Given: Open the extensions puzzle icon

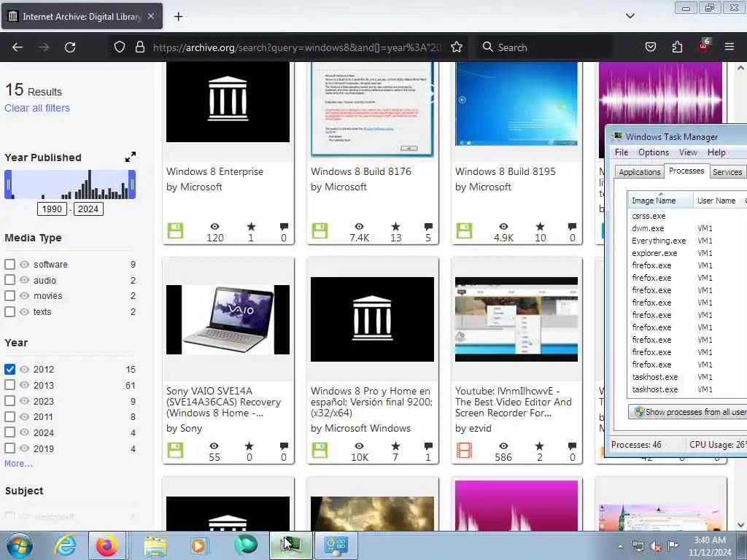Looking at the screenshot, I should 677,47.
